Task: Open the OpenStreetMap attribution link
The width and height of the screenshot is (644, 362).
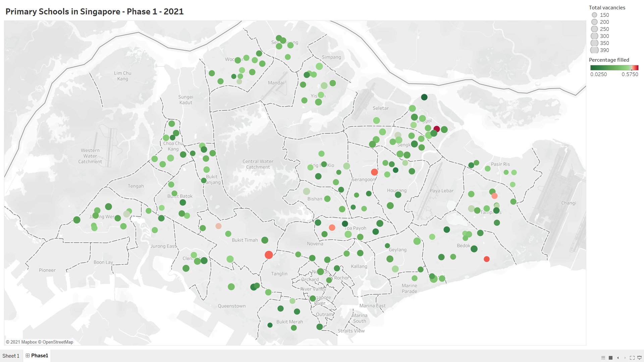Action: tap(58, 342)
